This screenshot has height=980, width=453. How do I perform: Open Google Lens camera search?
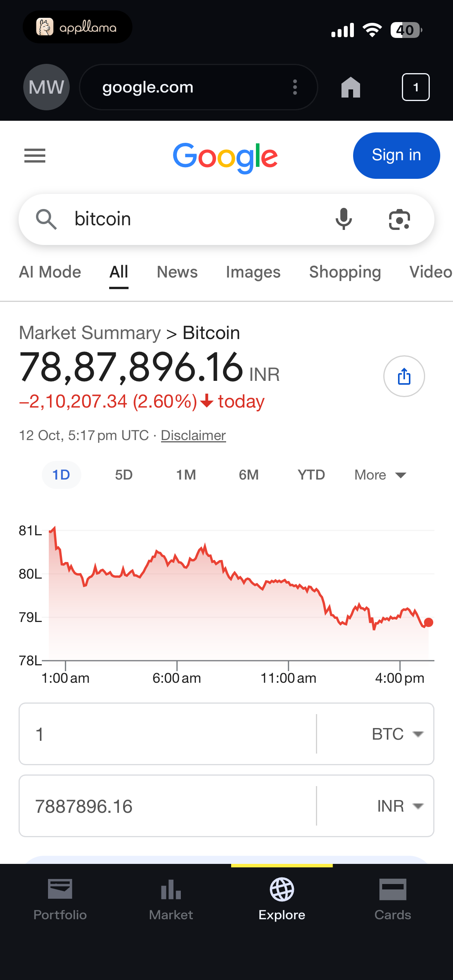[x=399, y=219]
